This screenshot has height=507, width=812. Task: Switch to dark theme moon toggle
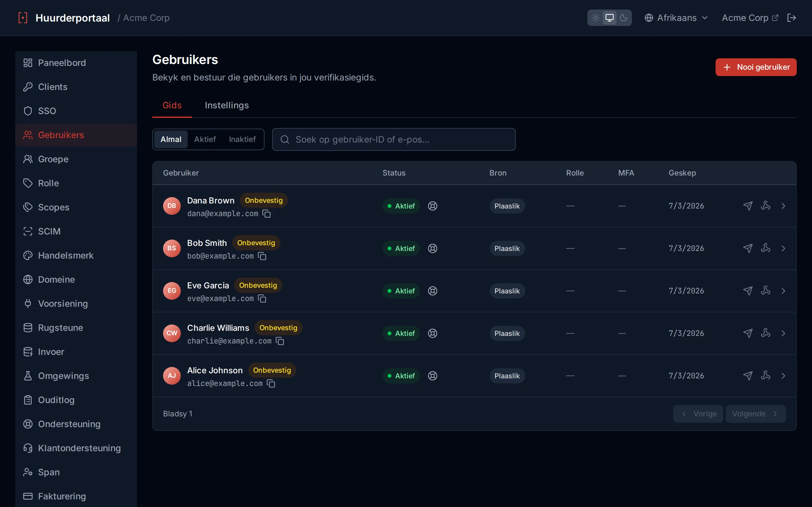(x=623, y=18)
